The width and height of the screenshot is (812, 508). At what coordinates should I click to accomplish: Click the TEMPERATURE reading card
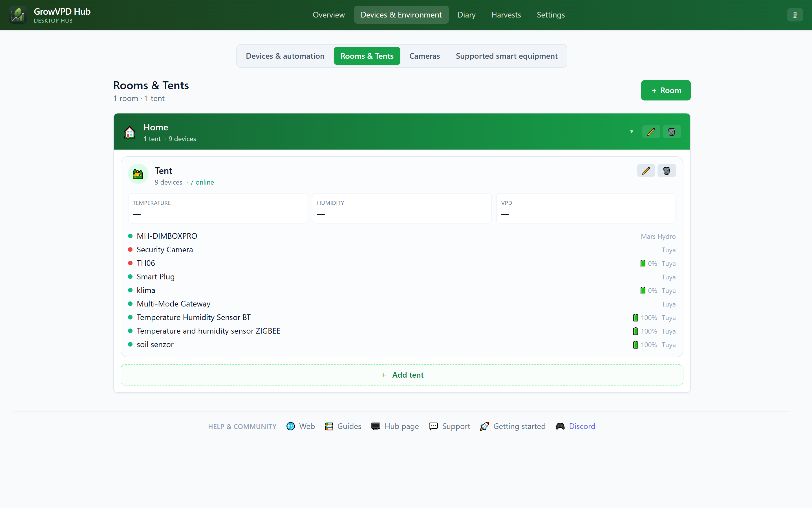pyautogui.click(x=217, y=208)
